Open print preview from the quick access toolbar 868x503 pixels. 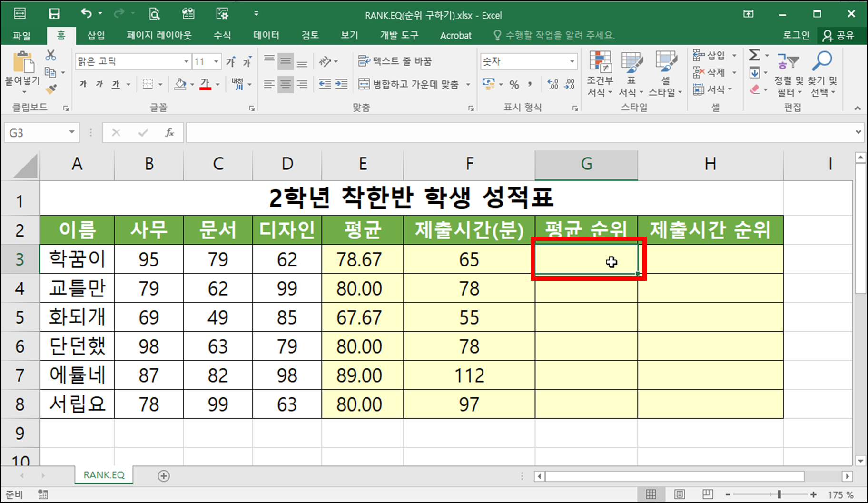pos(154,14)
